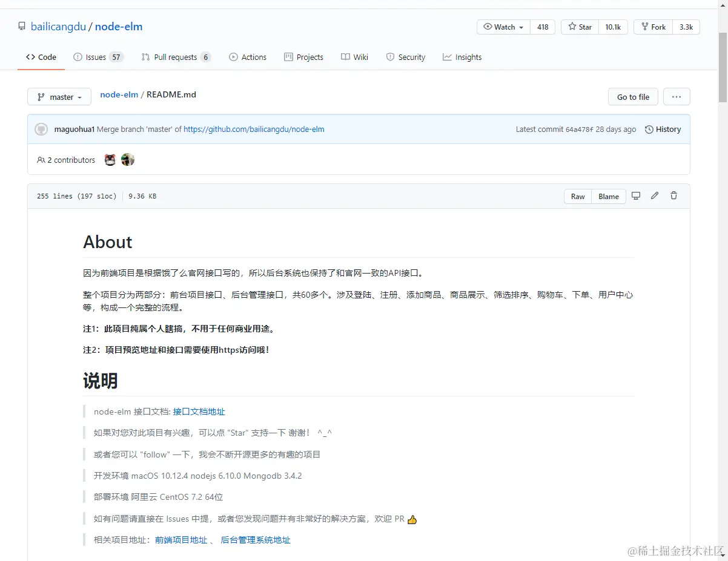Open the bailicangdu owner link
The image size is (728, 561).
point(58,27)
